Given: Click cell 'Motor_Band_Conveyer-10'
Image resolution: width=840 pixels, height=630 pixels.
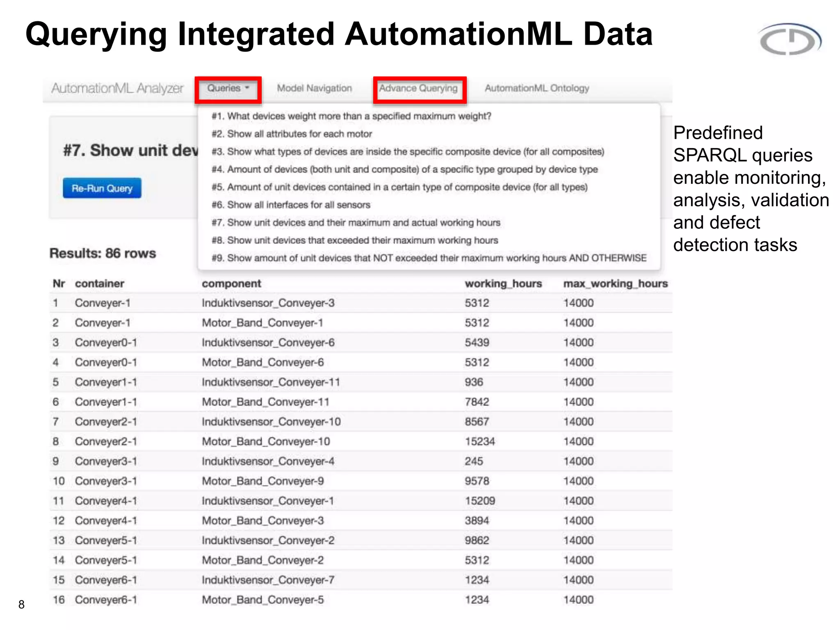Looking at the screenshot, I should 266,442.
